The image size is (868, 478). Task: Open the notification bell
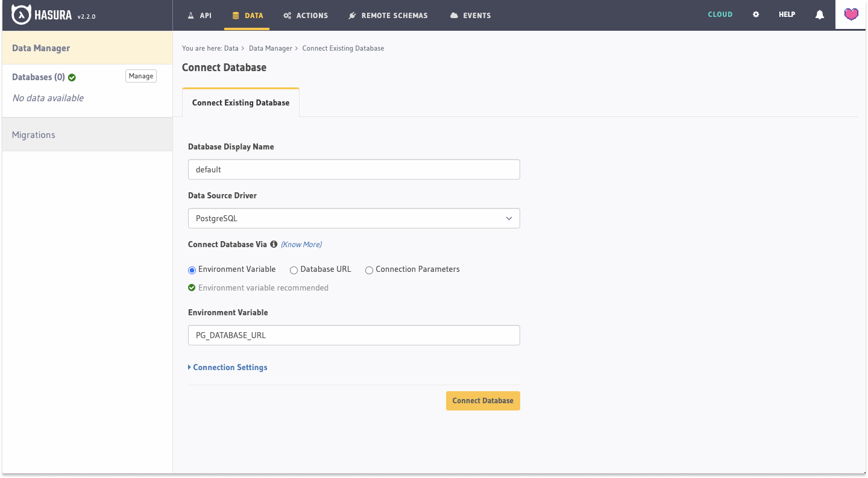pyautogui.click(x=819, y=14)
